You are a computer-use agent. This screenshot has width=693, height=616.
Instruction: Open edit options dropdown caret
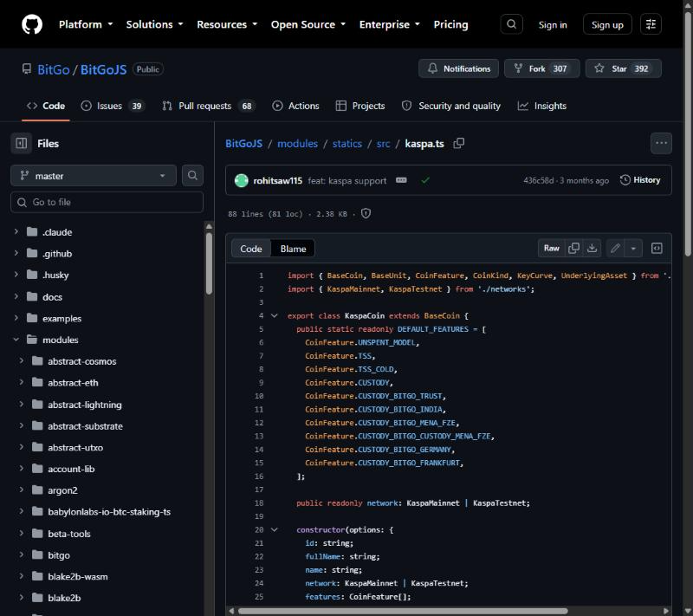coord(633,249)
